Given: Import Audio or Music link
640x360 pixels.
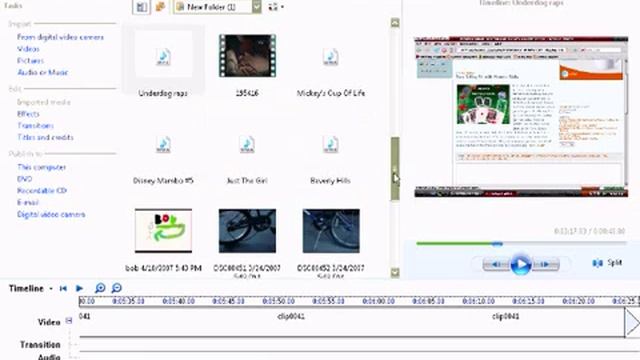Looking at the screenshot, I should tap(42, 73).
